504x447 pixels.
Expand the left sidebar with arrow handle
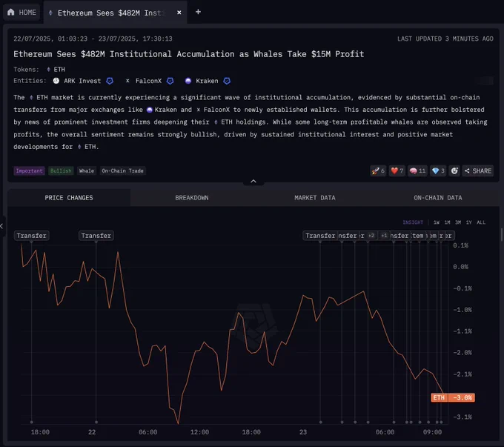pyautogui.click(x=2, y=226)
